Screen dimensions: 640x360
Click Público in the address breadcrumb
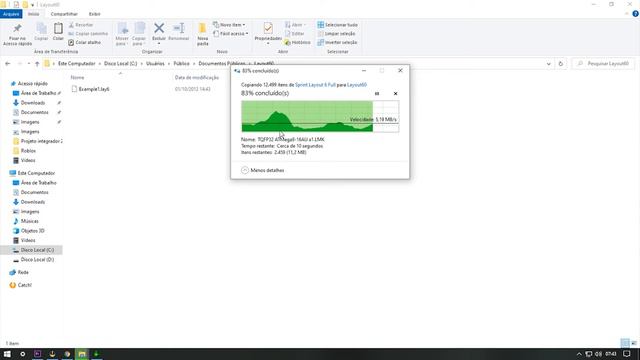pyautogui.click(x=181, y=64)
